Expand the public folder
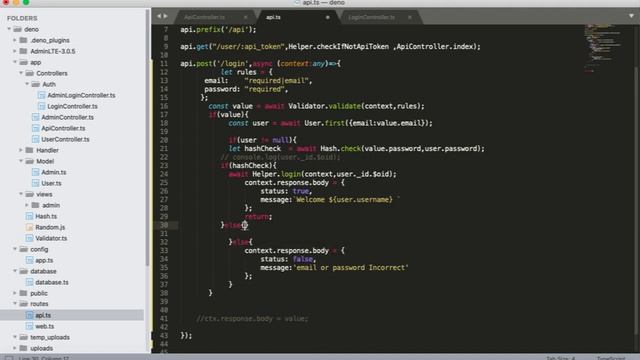 [x=15, y=293]
